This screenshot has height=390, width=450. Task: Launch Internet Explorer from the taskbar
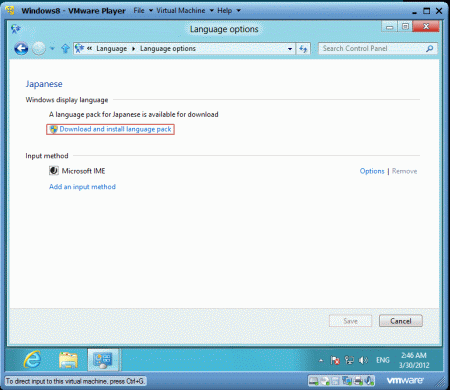[33, 360]
